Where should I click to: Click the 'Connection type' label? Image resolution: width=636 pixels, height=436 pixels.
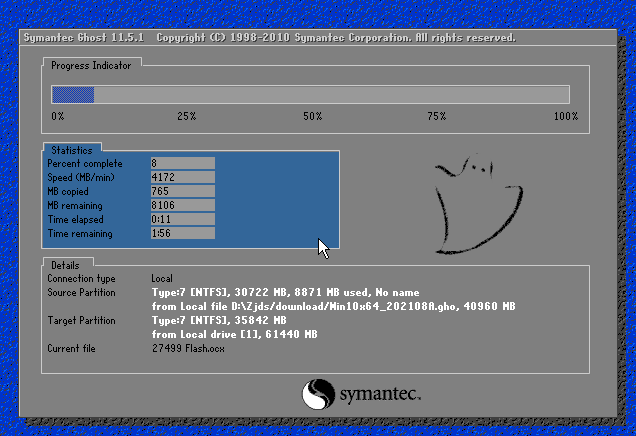point(81,279)
